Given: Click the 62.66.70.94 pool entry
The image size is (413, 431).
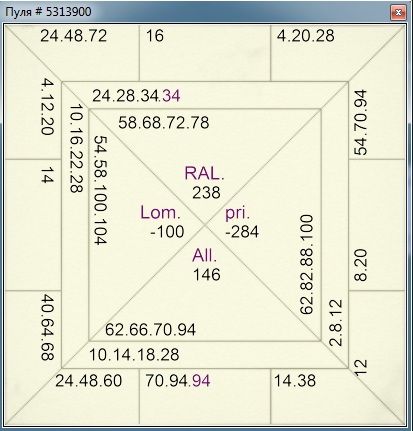Looking at the screenshot, I should (x=150, y=330).
